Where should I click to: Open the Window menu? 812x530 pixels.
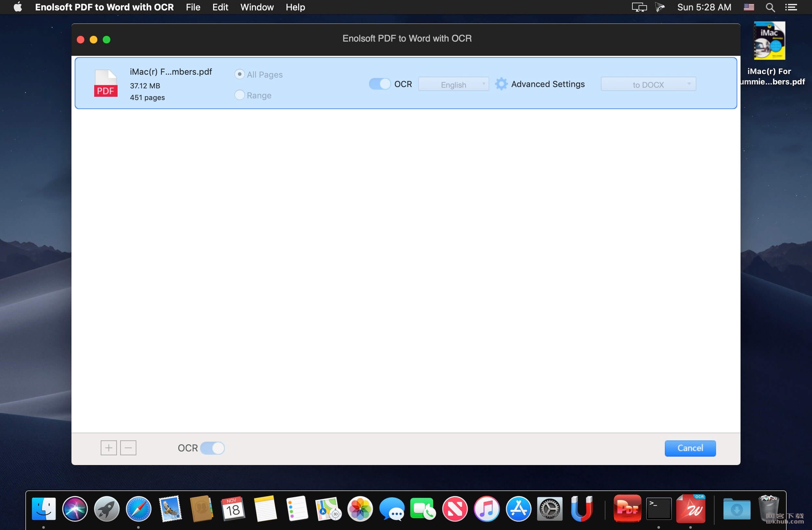[257, 7]
